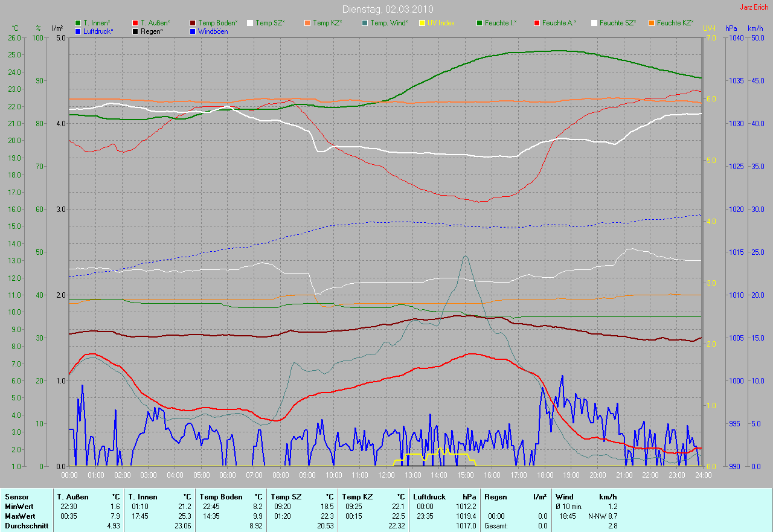Click the 'N-NW 8.7' wind value
Screen dimensions: 773x532
pos(603,516)
